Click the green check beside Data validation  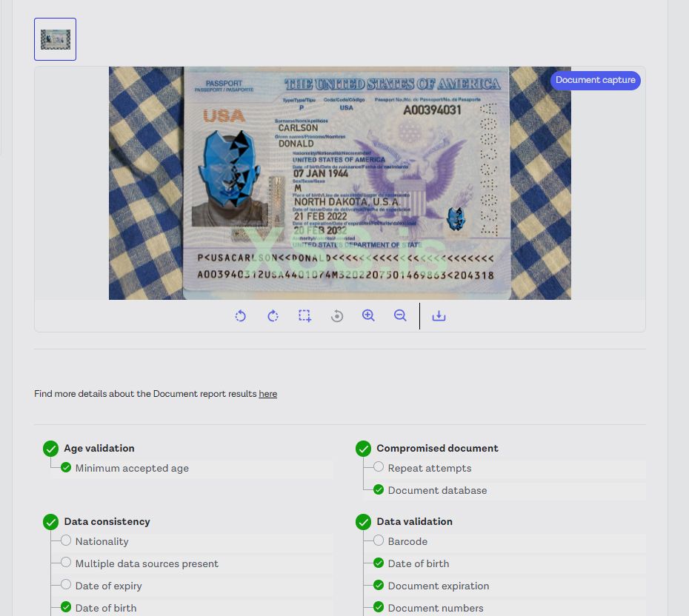363,521
